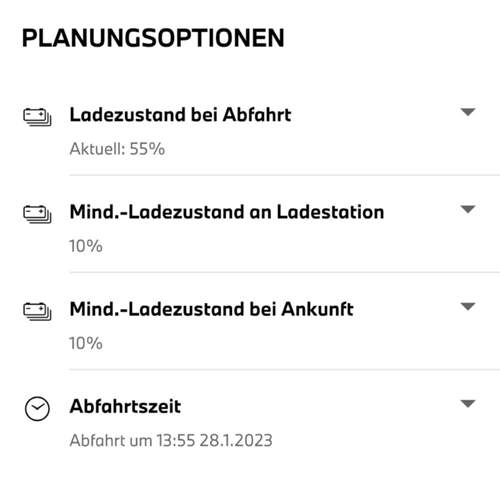Click the divider line below Aktuell: 55%
The width and height of the screenshot is (500, 483).
pos(285,175)
